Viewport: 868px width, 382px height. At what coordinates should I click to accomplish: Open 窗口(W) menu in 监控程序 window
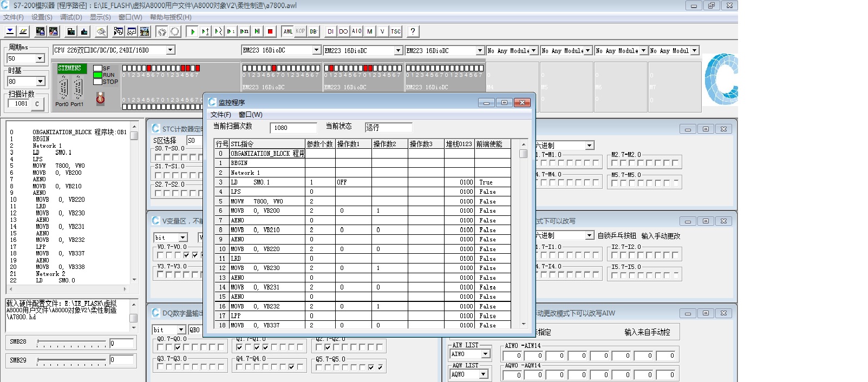point(251,115)
